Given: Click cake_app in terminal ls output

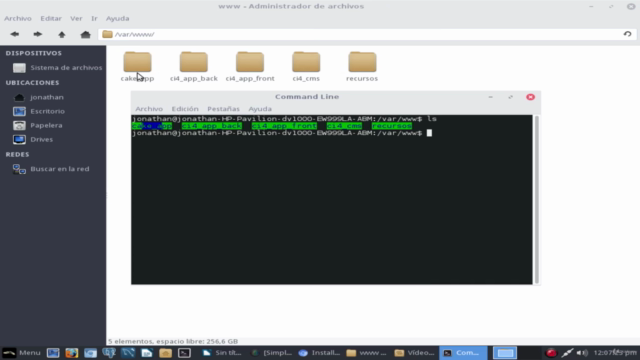Looking at the screenshot, I should pyautogui.click(x=152, y=126).
